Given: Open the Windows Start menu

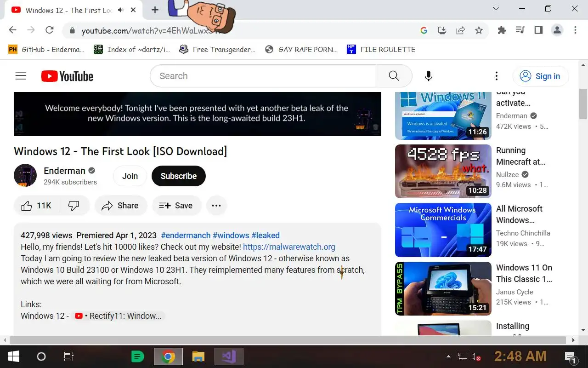Looking at the screenshot, I should pos(13,356).
